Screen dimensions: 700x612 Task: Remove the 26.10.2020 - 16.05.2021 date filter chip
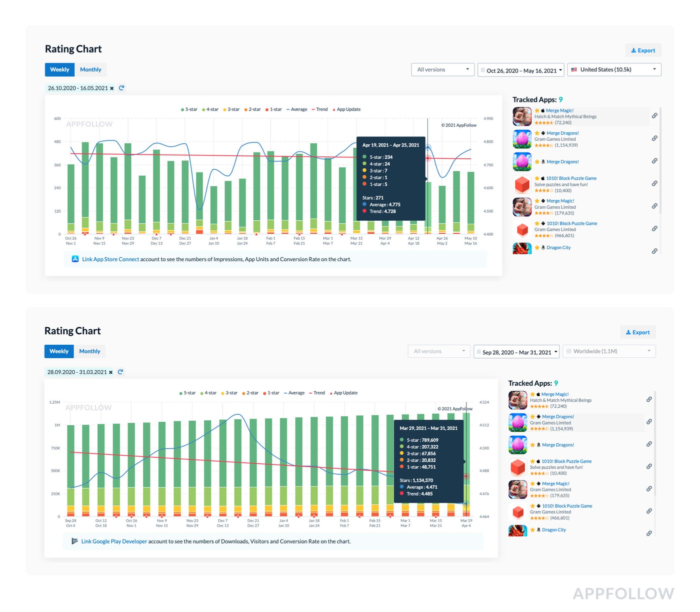(x=112, y=88)
